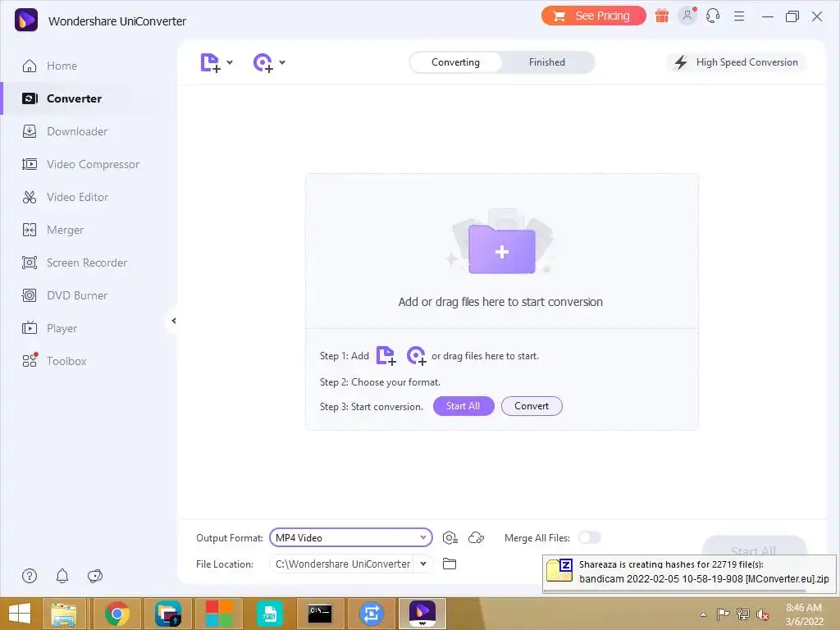Expand the Add Files dropdown arrow

230,62
